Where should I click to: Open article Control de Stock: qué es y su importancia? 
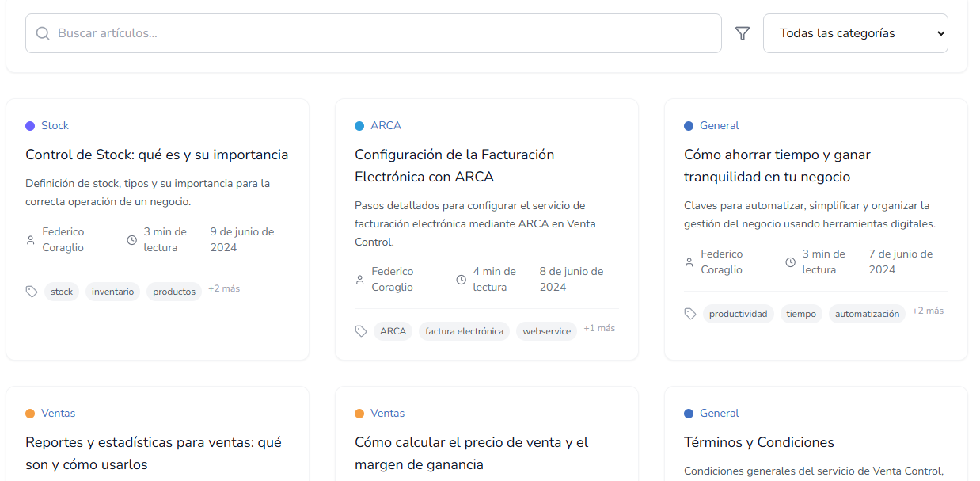157,155
